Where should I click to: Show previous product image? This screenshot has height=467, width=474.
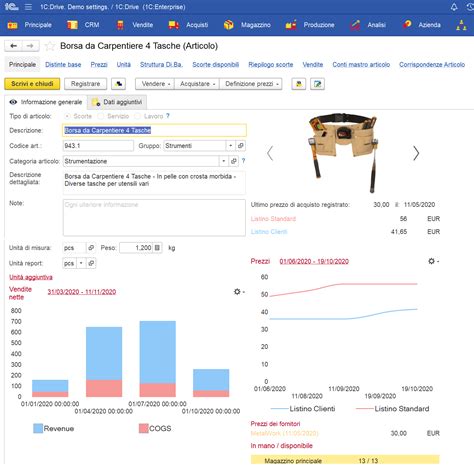(270, 154)
